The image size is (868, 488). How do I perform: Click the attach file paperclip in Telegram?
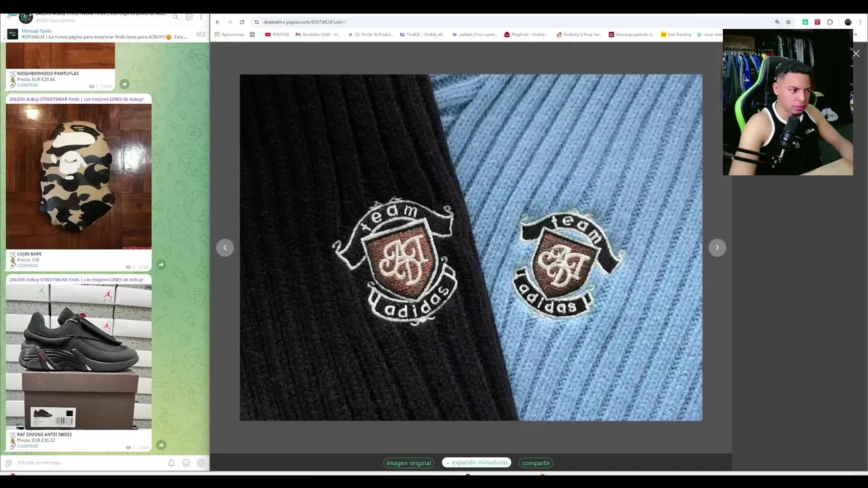point(9,463)
